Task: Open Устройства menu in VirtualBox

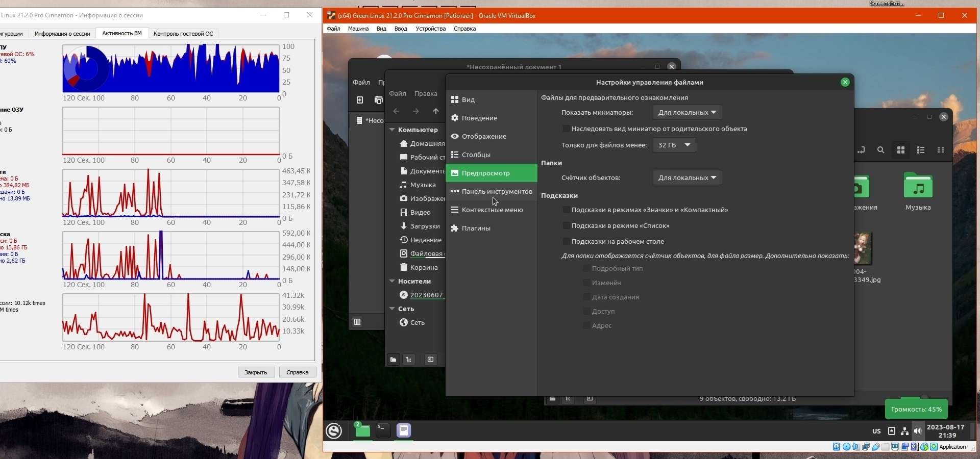Action: pyautogui.click(x=430, y=29)
